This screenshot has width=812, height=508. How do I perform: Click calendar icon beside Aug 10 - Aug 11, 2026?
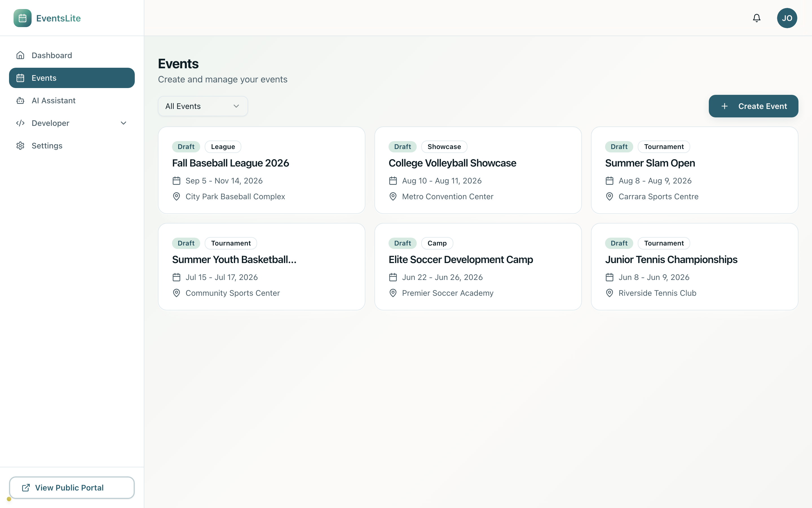click(x=393, y=181)
